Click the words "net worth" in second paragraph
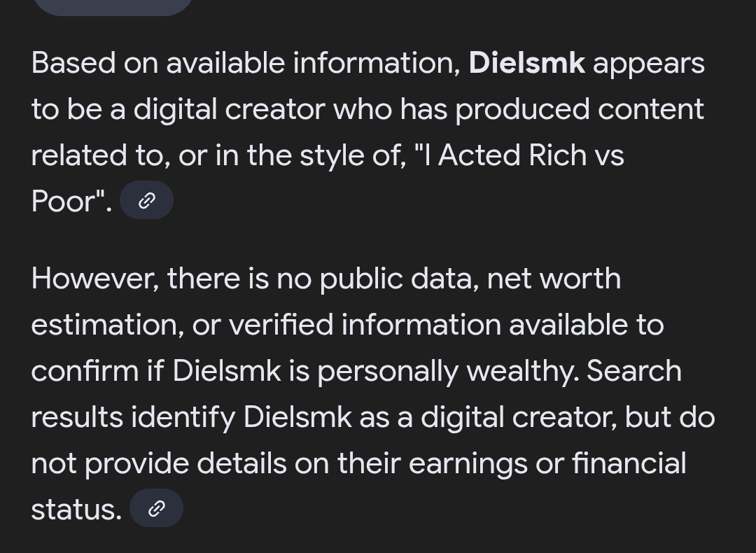 (554, 279)
